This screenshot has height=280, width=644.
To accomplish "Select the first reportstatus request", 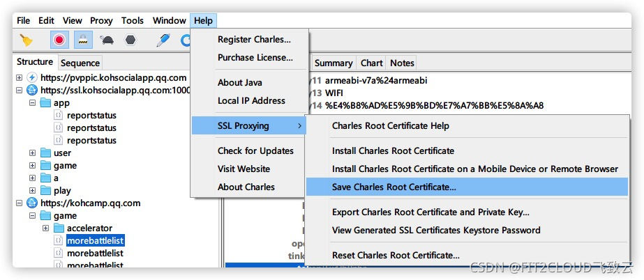I will coord(91,116).
